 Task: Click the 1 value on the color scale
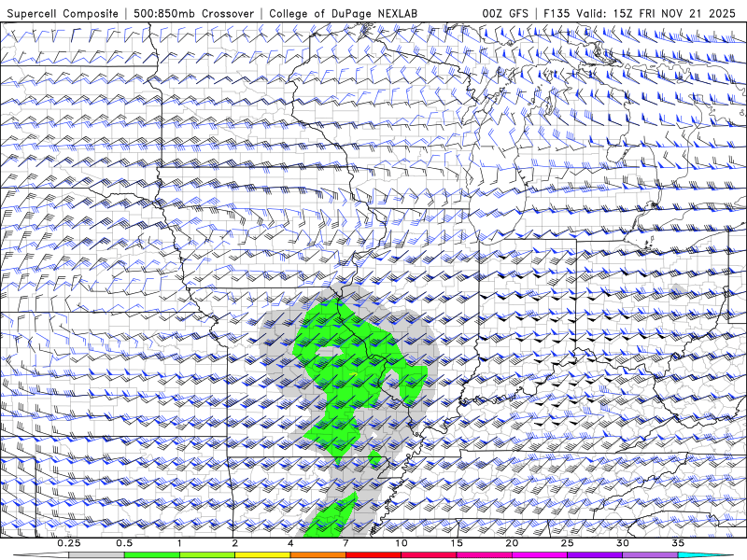click(179, 543)
